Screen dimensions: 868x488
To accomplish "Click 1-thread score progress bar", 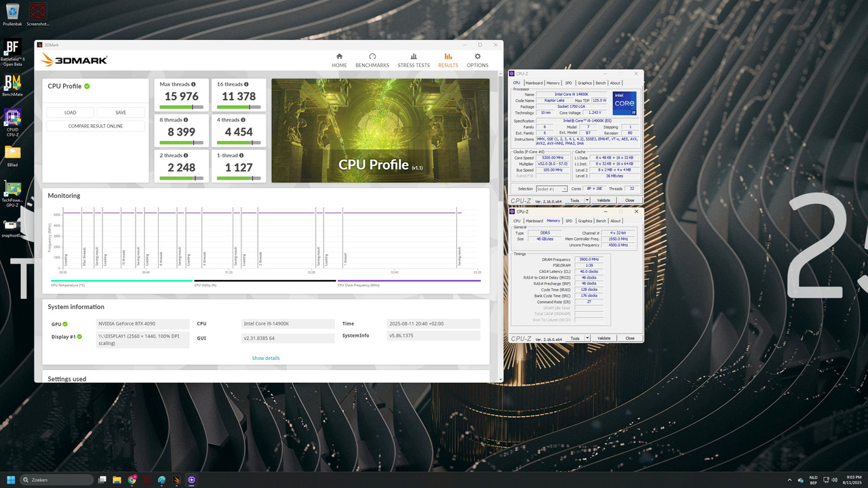I will point(239,178).
